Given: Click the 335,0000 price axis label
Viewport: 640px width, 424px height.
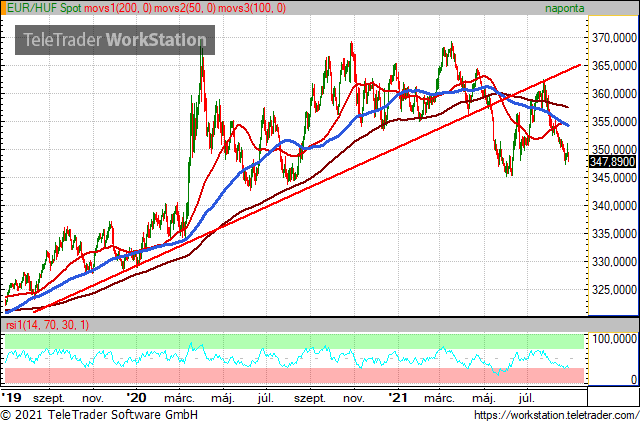Looking at the screenshot, I should [614, 234].
